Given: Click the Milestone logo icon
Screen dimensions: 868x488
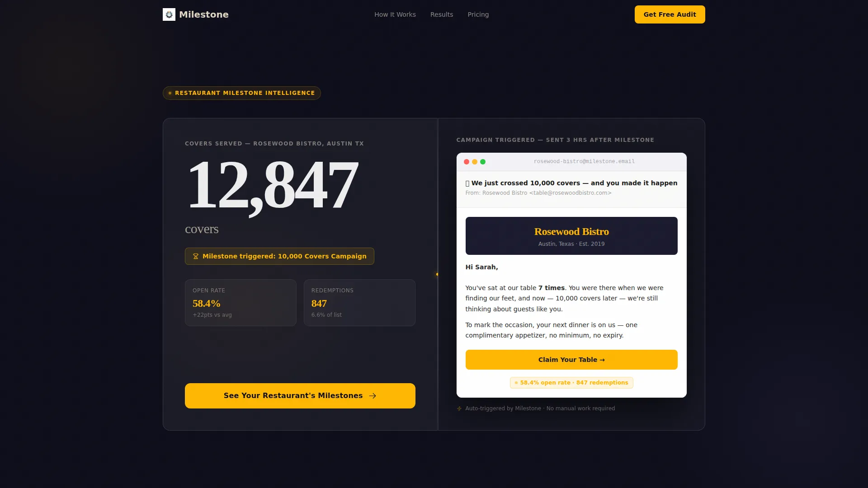Looking at the screenshot, I should 169,14.
